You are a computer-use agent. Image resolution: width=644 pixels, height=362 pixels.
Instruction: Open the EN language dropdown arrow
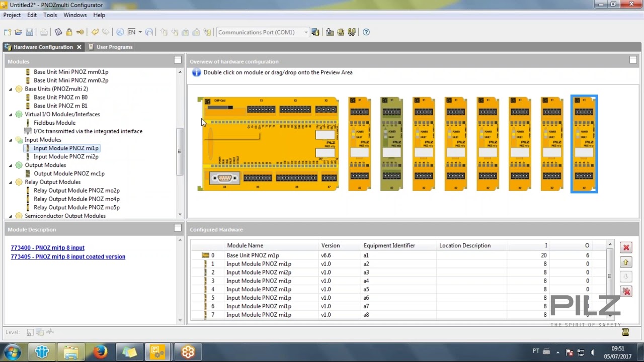coord(140,32)
